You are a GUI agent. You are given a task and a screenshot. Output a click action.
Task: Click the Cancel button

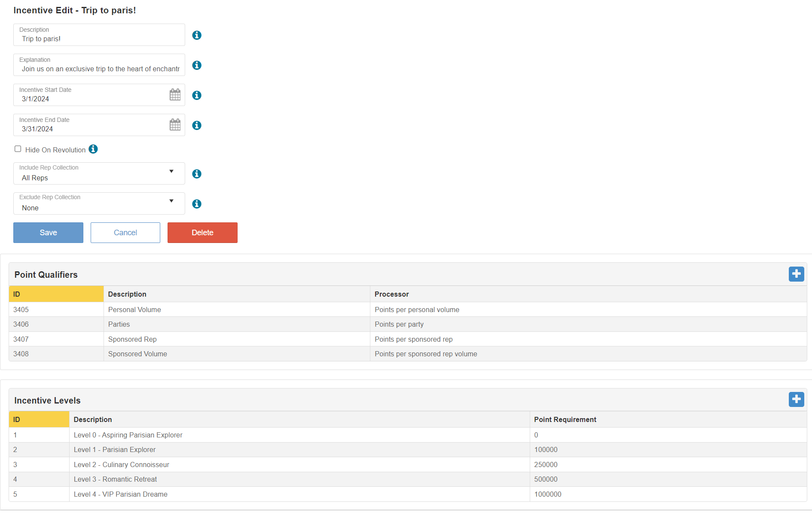[x=125, y=233]
